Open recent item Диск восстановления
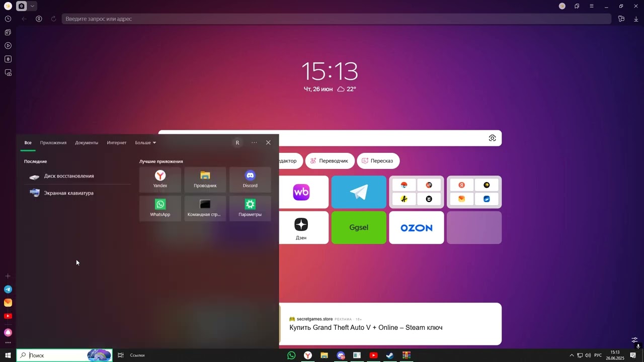 [x=77, y=176]
